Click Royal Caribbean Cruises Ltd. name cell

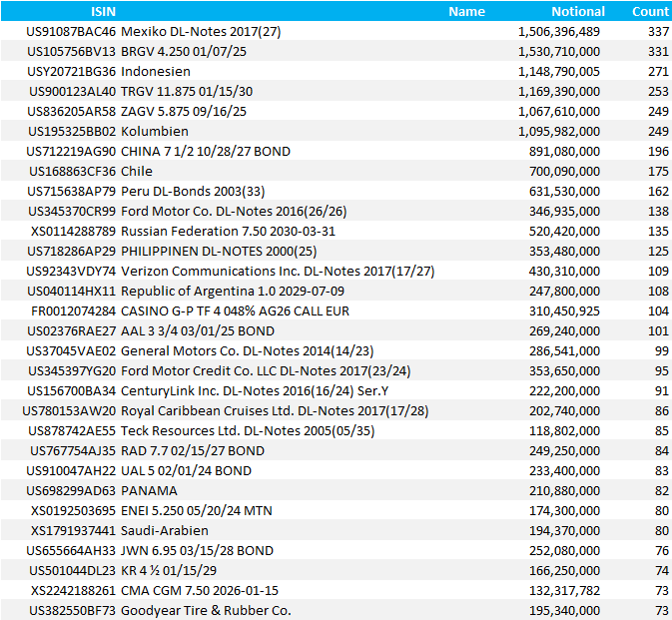pos(275,411)
